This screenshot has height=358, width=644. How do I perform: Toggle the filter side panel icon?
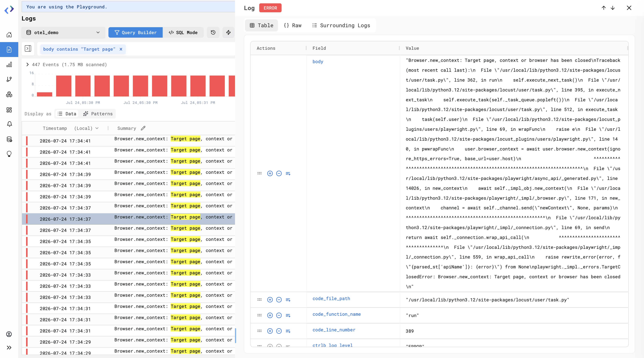28,48
